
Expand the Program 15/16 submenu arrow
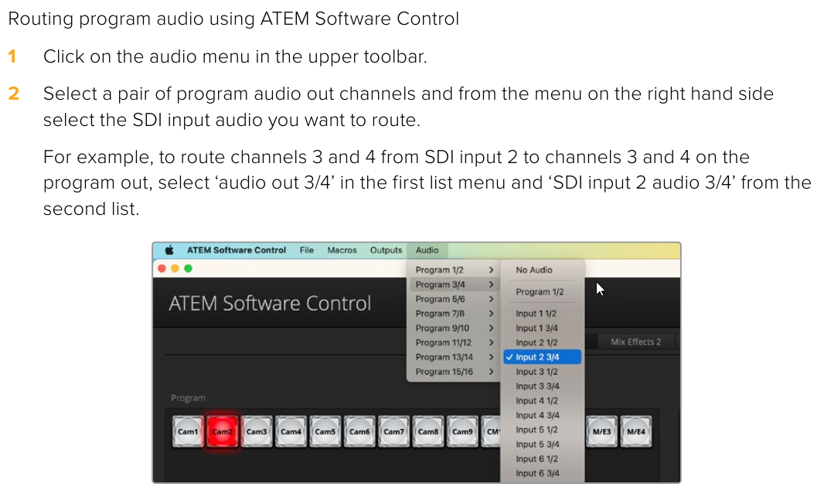491,372
